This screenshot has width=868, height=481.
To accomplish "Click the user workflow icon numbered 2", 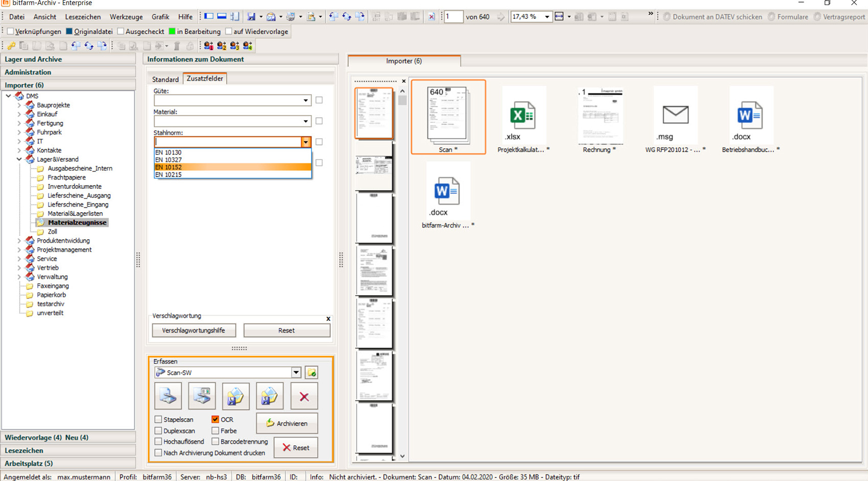I will pyautogui.click(x=222, y=46).
